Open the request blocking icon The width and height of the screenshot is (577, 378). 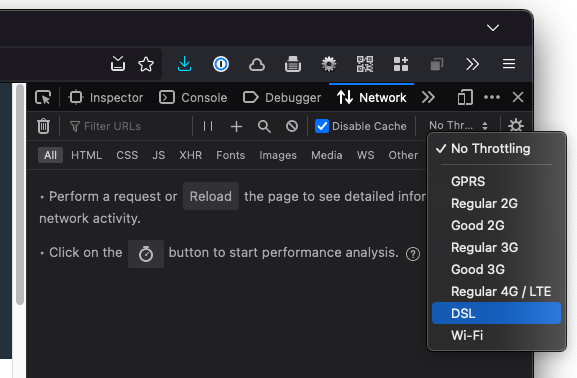coord(292,126)
